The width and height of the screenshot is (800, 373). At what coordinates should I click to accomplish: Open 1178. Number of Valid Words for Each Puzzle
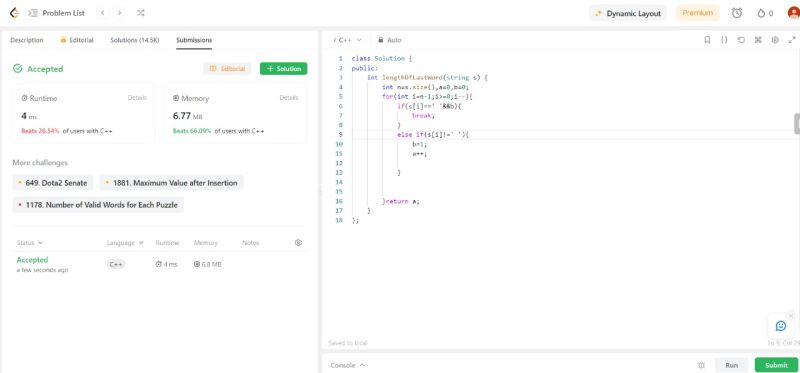98,205
